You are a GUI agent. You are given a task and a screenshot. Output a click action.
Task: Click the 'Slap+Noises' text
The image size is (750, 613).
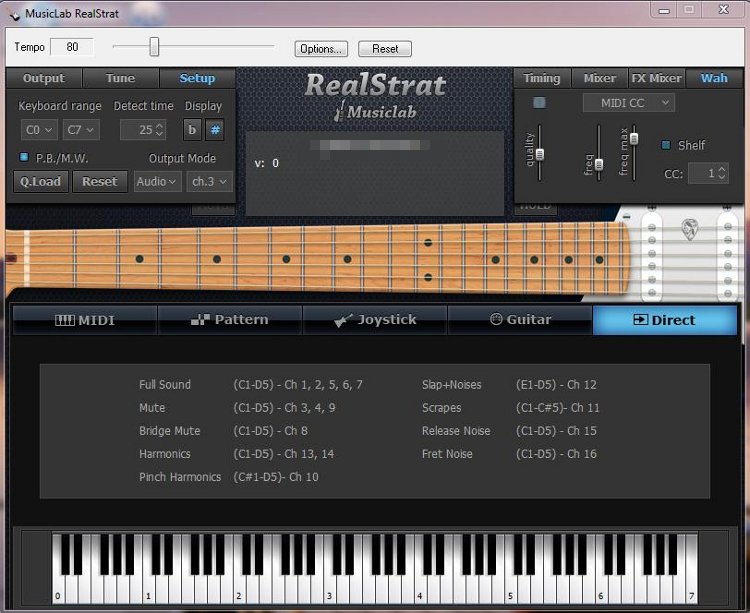click(452, 384)
